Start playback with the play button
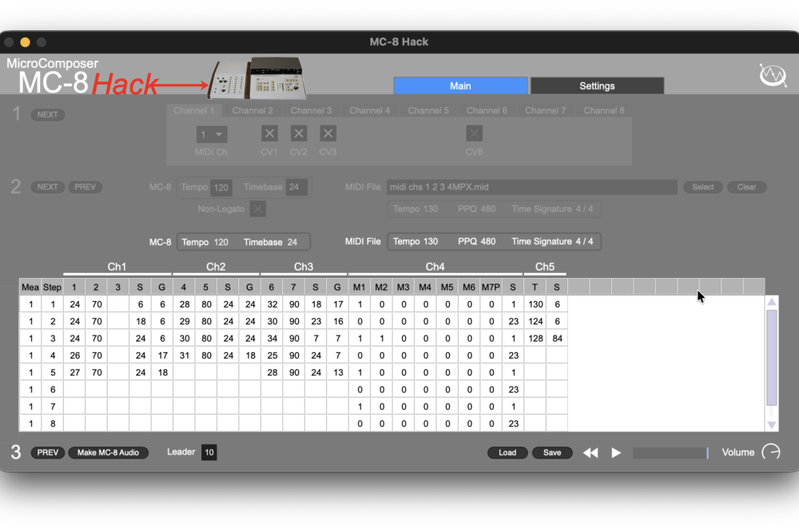The height and width of the screenshot is (532, 799). [616, 452]
